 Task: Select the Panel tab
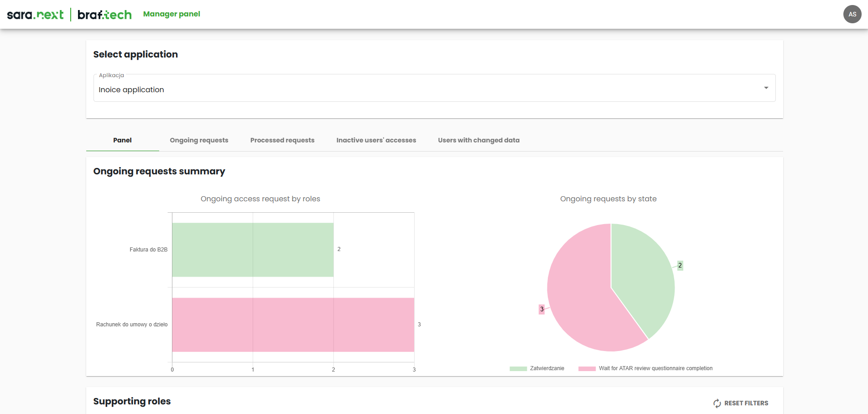[122, 140]
